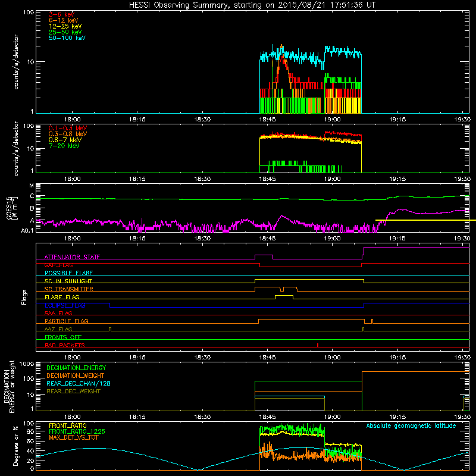Click the 0.8-7 MeV legend label

(65, 140)
